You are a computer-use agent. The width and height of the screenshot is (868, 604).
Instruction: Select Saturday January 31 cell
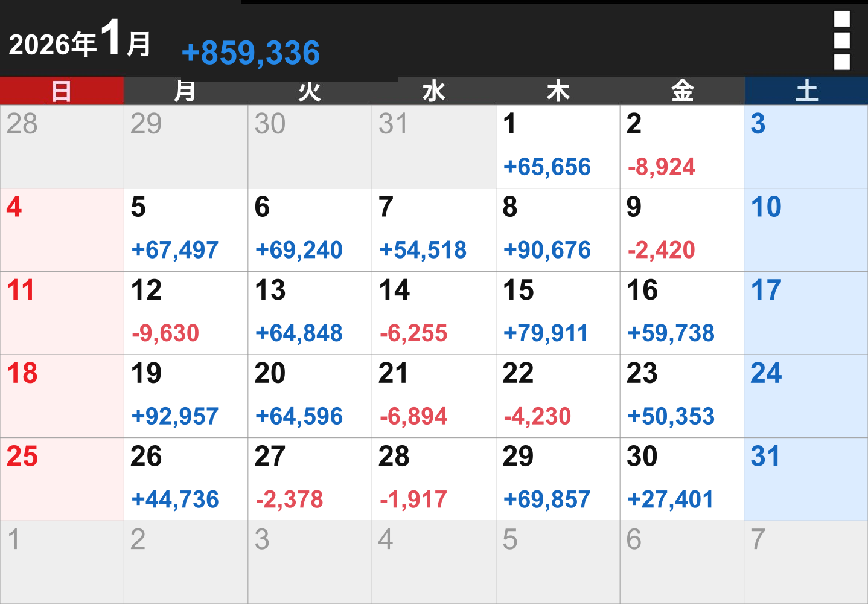click(806, 479)
